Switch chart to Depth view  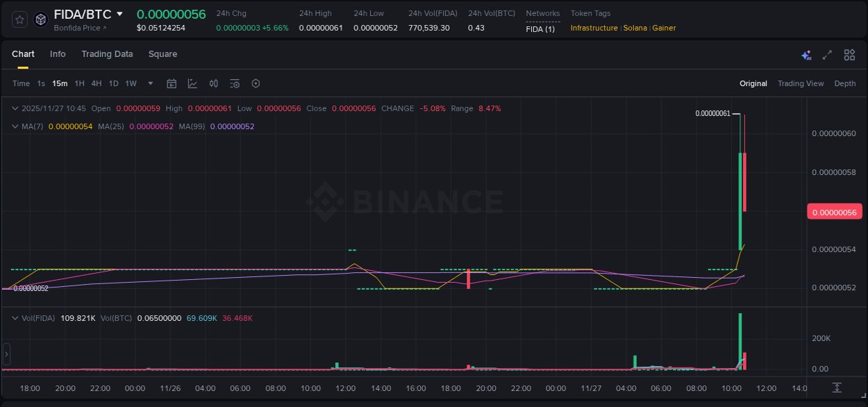[845, 83]
